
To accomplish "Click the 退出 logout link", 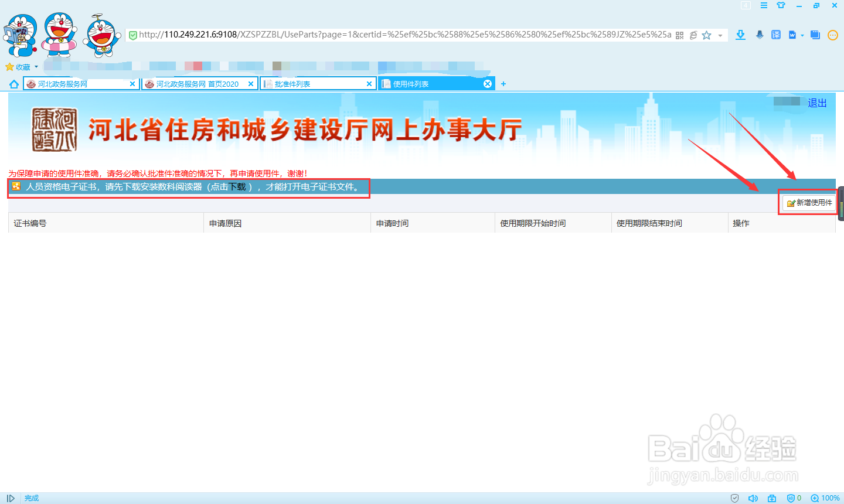I will coord(817,103).
